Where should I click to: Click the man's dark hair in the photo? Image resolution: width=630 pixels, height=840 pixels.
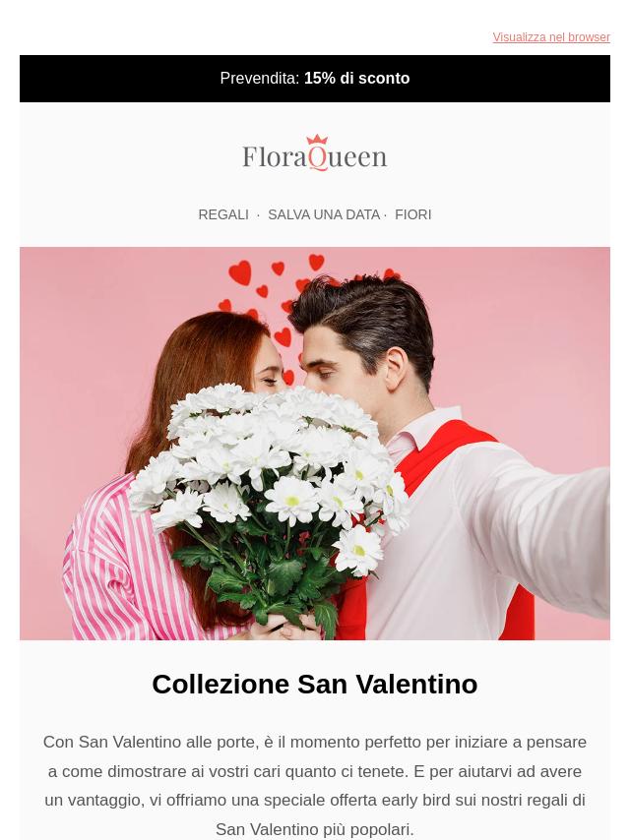[x=364, y=316]
